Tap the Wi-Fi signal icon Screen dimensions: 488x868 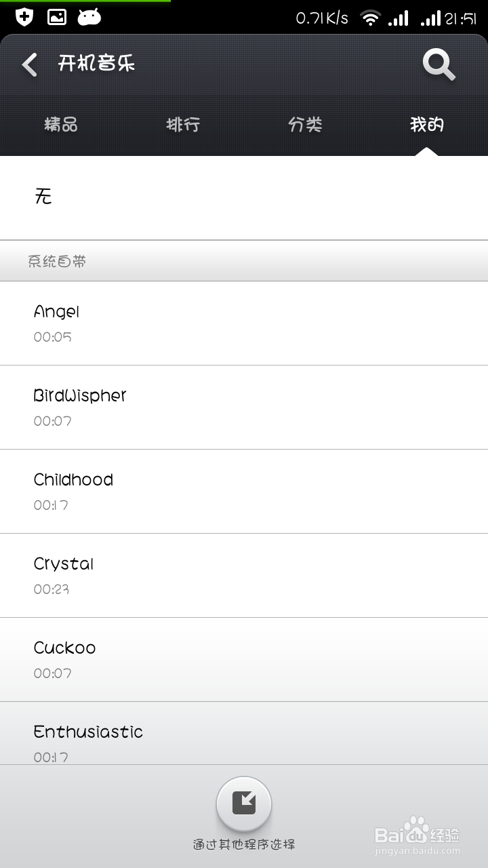370,18
